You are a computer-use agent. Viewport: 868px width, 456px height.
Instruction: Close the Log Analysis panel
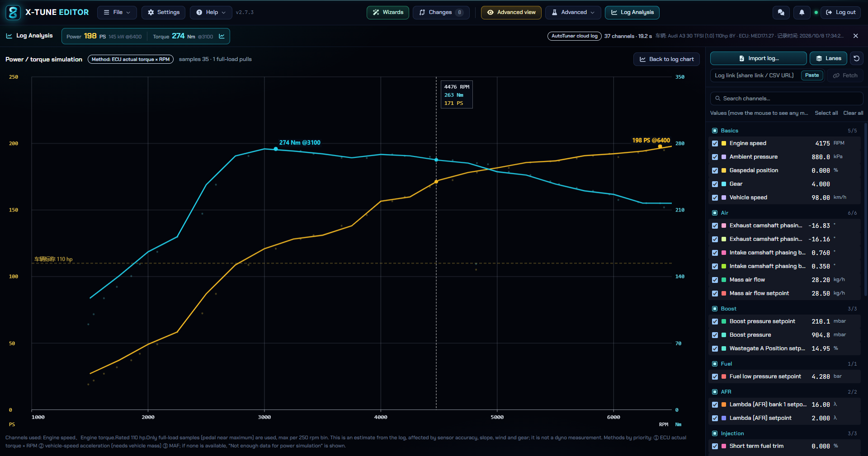pyautogui.click(x=855, y=36)
